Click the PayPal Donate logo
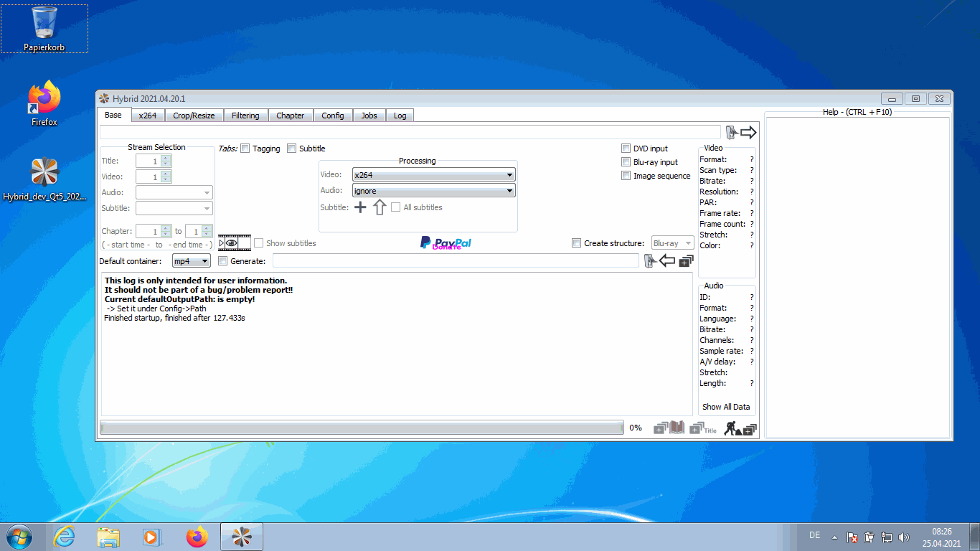The height and width of the screenshot is (551, 980). [x=446, y=243]
